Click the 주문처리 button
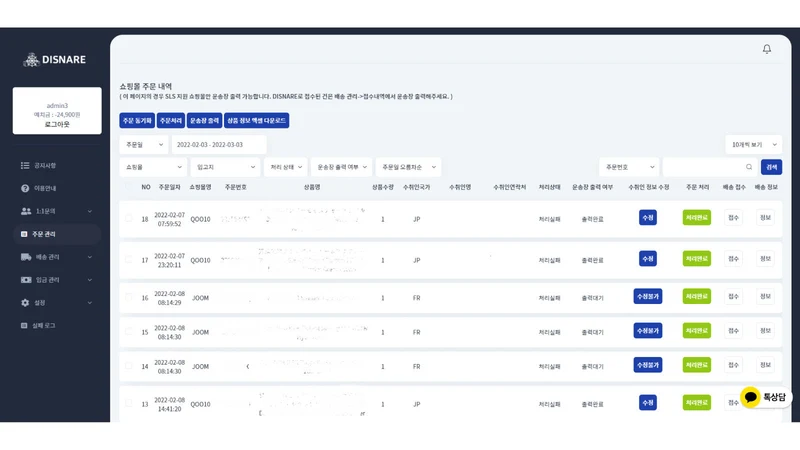The image size is (800, 450). point(171,120)
